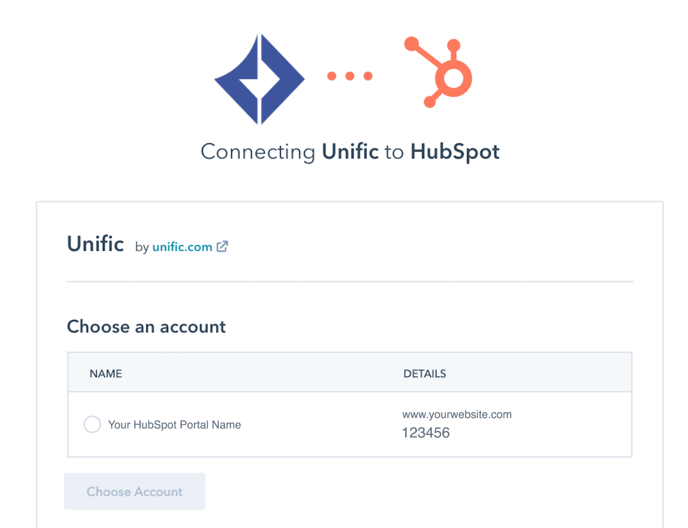Screen dimensions: 688x528
Task: Click the Choose an account heading
Action: coord(146,326)
